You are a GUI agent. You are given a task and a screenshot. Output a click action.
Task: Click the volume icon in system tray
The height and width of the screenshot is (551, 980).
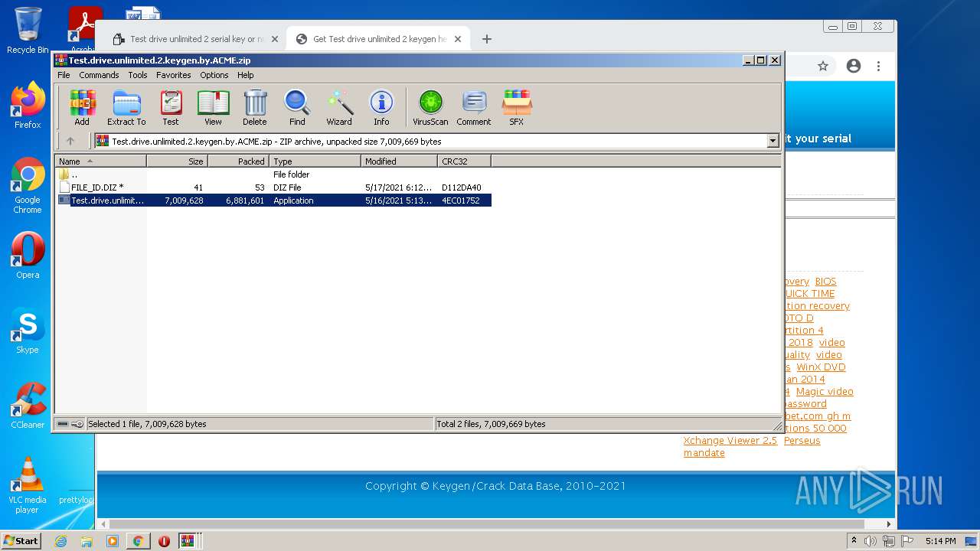(871, 541)
